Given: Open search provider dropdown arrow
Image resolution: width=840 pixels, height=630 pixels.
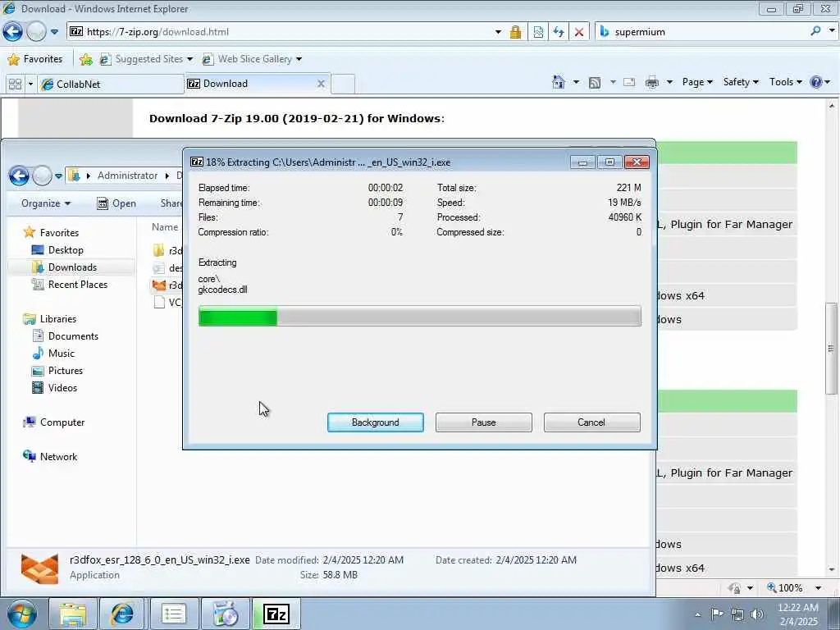Looking at the screenshot, I should point(832,31).
